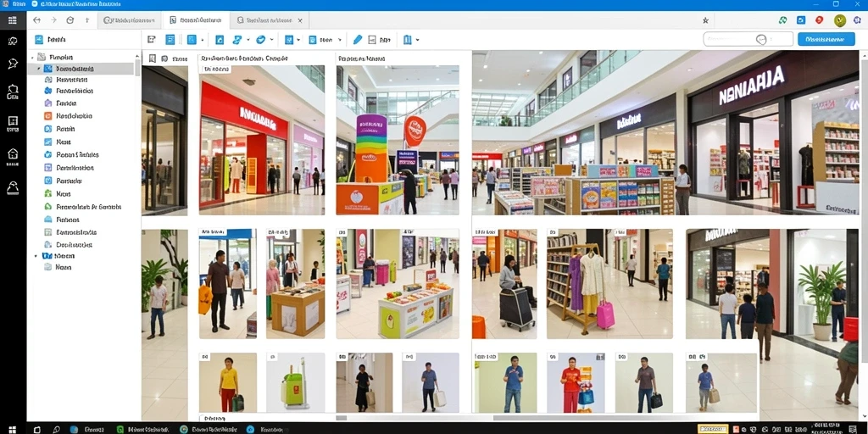
Task: Open the woman in yellow shirt thumbnail
Action: [x=228, y=382]
